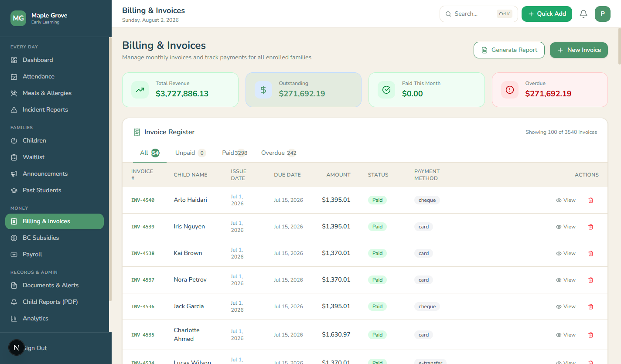Viewport: 621px width, 364px height.
Task: Click amount $1,630.97
Action: pyautogui.click(x=336, y=335)
